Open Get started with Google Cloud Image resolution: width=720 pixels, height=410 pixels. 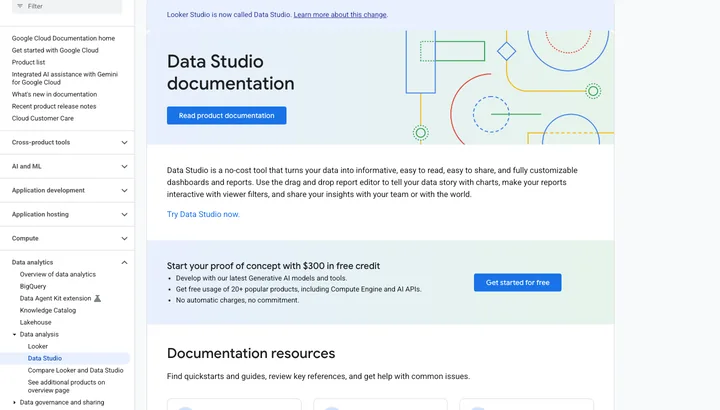[x=55, y=50]
